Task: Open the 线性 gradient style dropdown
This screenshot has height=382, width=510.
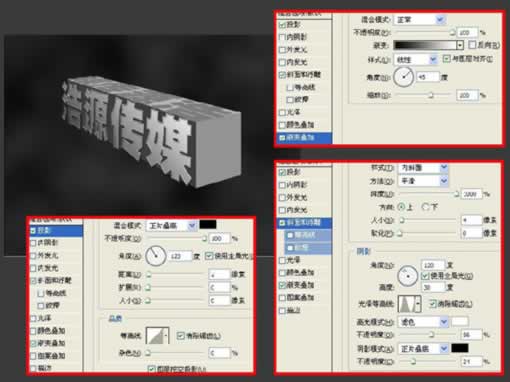Action: (415, 60)
